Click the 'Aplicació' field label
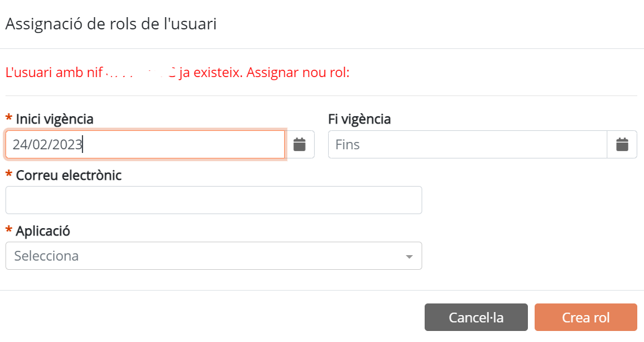This screenshot has width=644, height=342. tap(43, 231)
